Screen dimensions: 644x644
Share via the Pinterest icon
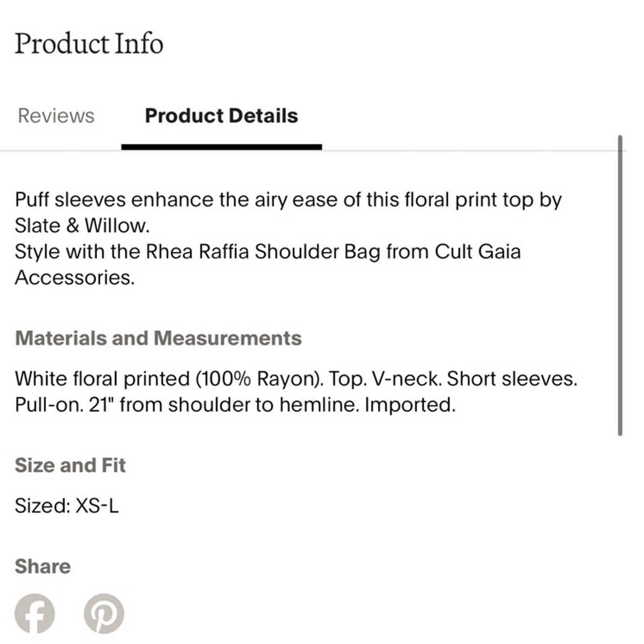(104, 613)
